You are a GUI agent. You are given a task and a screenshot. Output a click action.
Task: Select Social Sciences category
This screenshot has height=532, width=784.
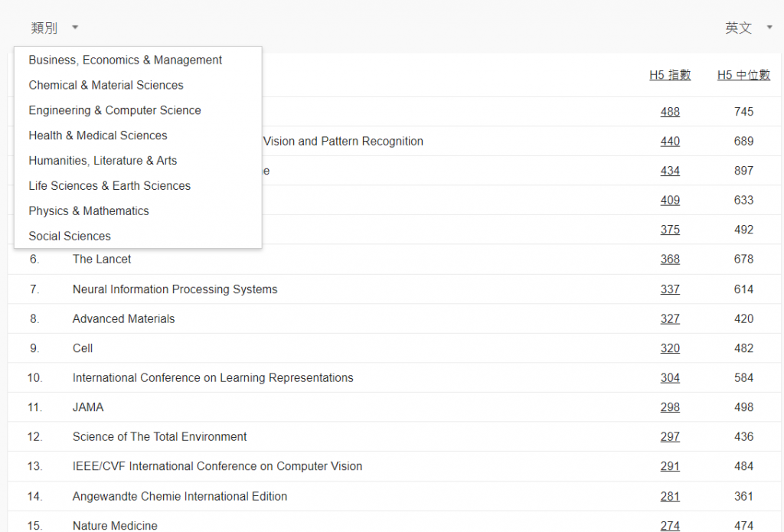(138, 236)
